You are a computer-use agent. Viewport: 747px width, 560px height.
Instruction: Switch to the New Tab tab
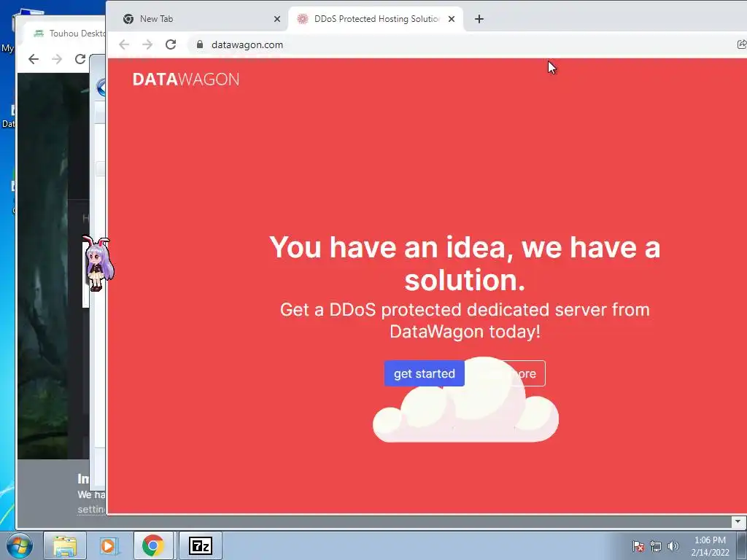point(198,19)
